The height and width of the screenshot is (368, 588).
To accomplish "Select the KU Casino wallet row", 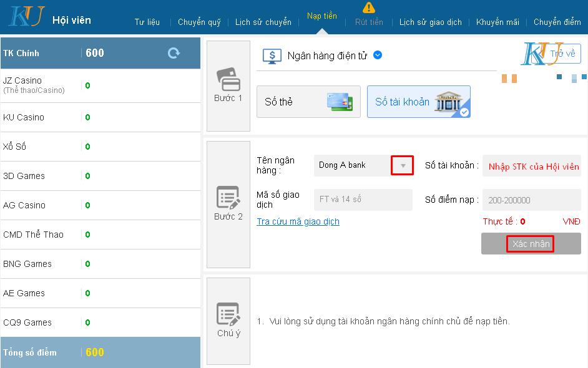I will [x=100, y=117].
